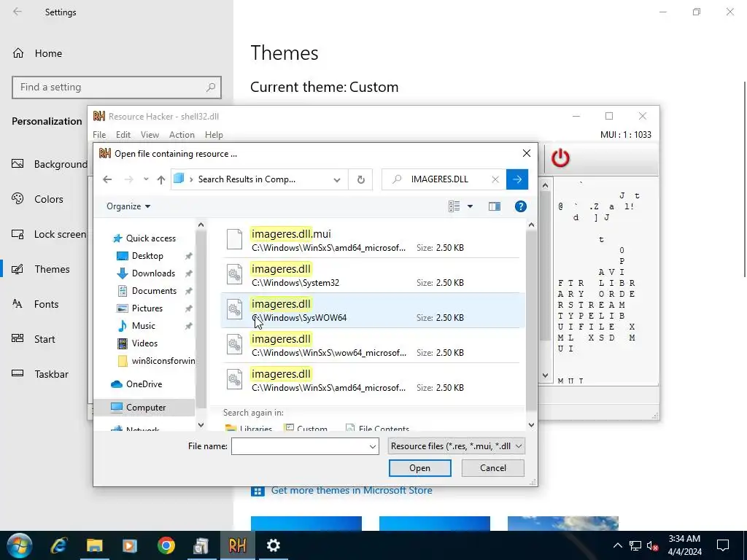This screenshot has height=560, width=747.
Task: Open Documents folder in navigation pane
Action: point(154,291)
